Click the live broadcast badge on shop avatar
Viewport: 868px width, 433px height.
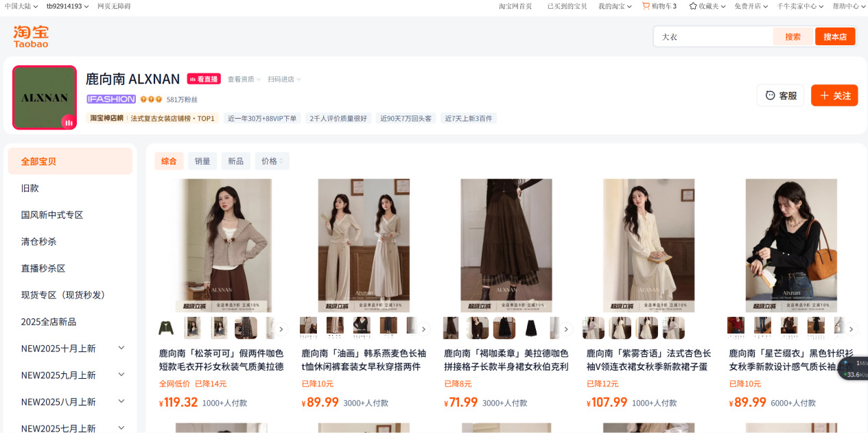tap(68, 121)
